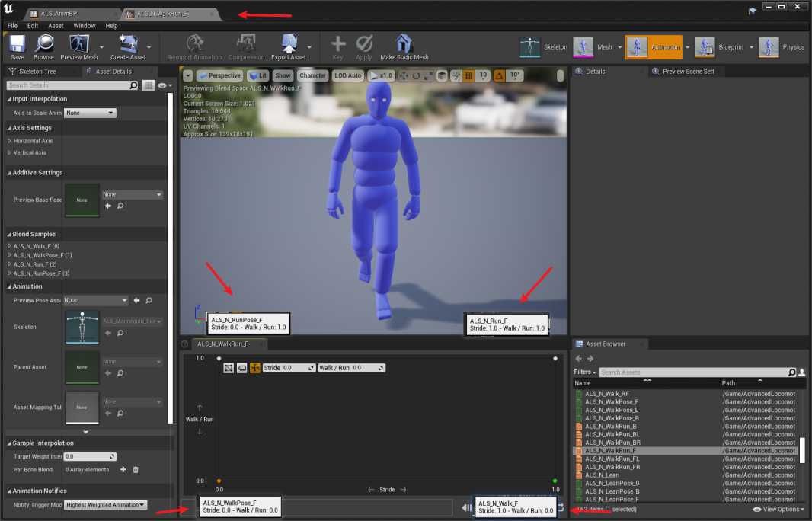
Task: Open the Asset menu
Action: (56, 25)
